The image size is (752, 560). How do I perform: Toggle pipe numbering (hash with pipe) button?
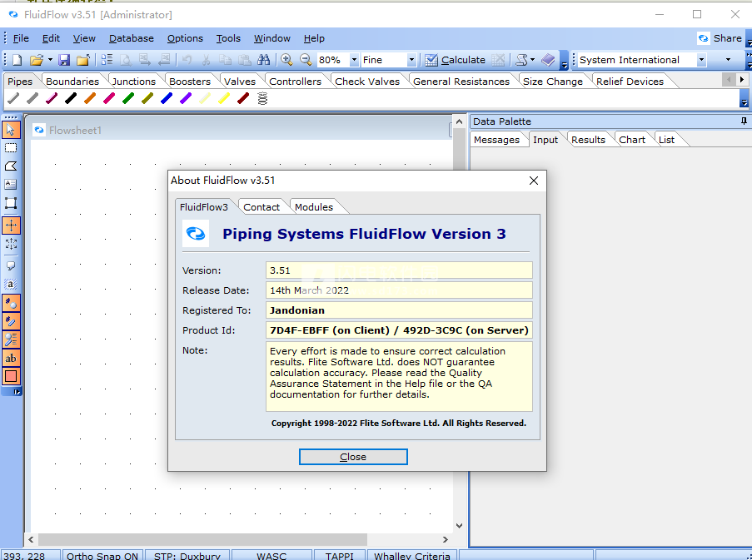(x=11, y=321)
